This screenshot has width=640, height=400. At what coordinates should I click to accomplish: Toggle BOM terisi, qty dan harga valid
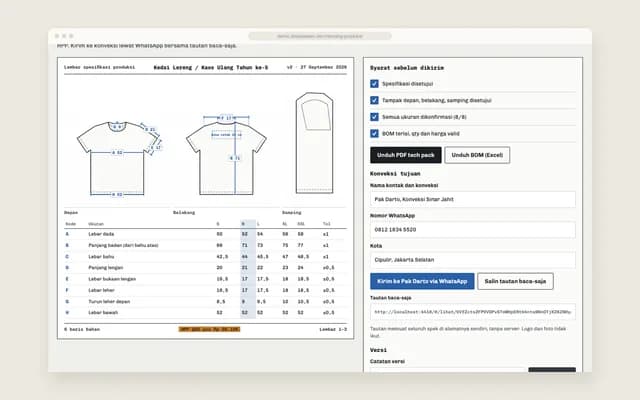[x=374, y=133]
